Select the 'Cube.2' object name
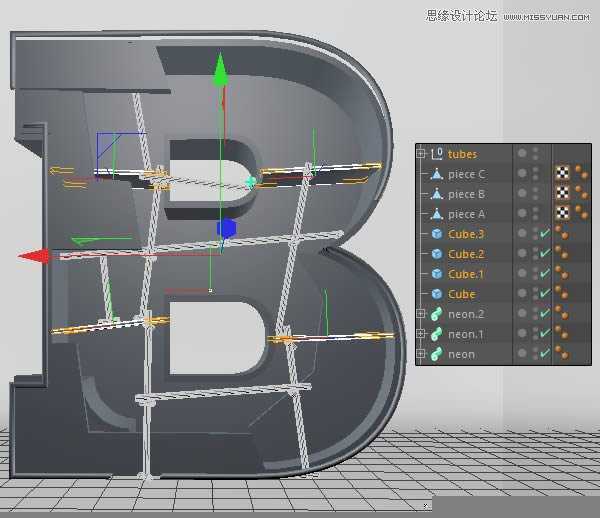The height and width of the screenshot is (518, 600). click(x=466, y=254)
